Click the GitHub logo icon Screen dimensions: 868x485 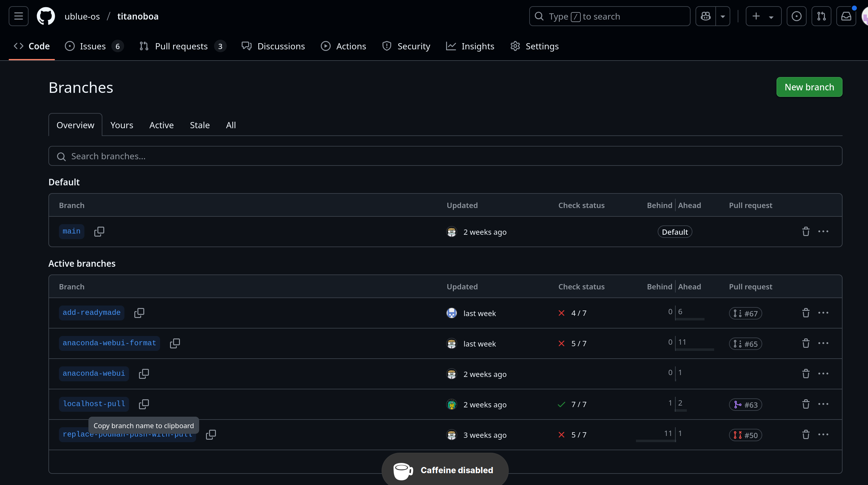[x=46, y=16]
